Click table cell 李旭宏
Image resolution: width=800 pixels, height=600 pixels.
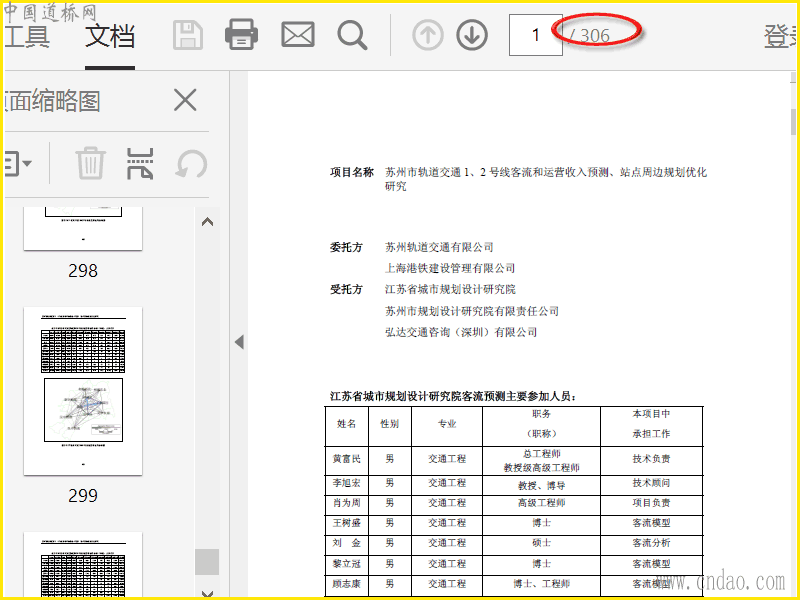[346, 483]
